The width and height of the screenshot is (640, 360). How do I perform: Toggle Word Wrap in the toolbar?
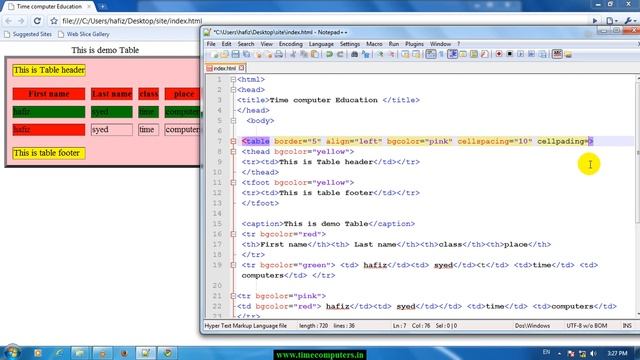(431, 54)
